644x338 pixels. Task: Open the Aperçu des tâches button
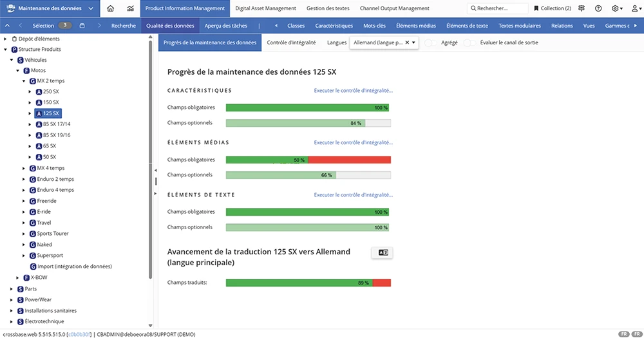(x=226, y=26)
